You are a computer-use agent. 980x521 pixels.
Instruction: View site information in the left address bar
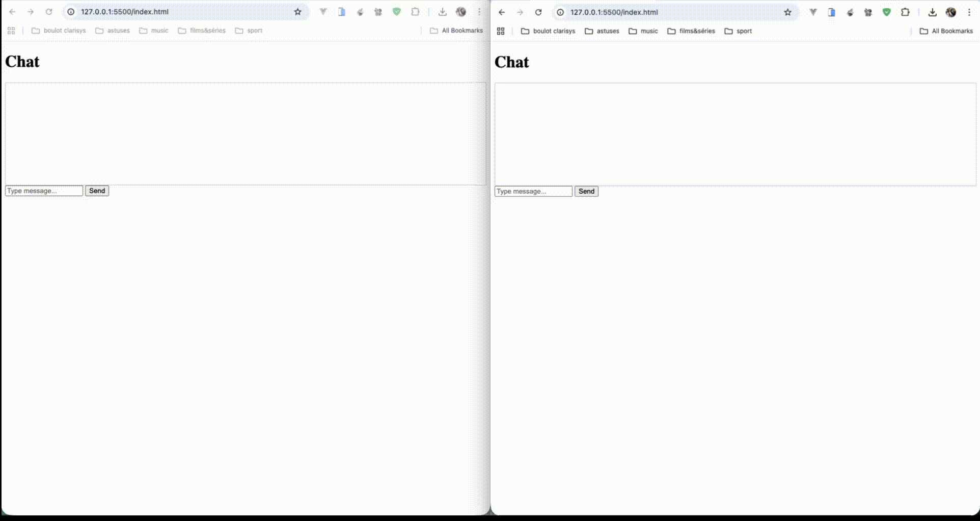[71, 12]
